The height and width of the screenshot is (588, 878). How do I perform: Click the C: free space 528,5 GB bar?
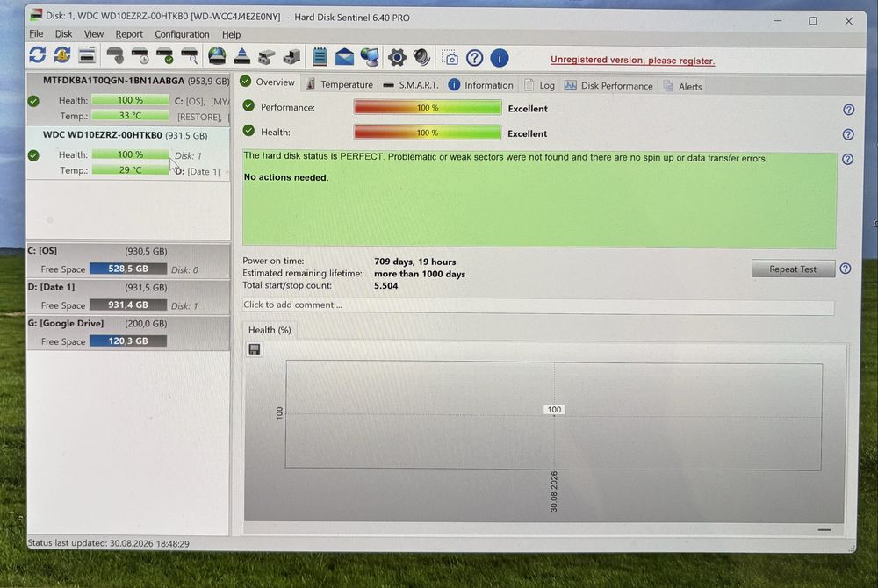(x=128, y=269)
